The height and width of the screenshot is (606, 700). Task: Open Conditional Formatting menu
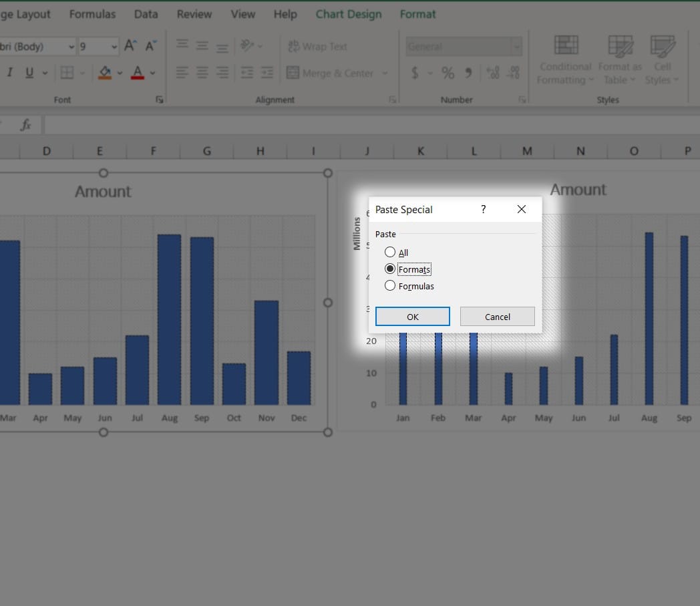coord(565,60)
